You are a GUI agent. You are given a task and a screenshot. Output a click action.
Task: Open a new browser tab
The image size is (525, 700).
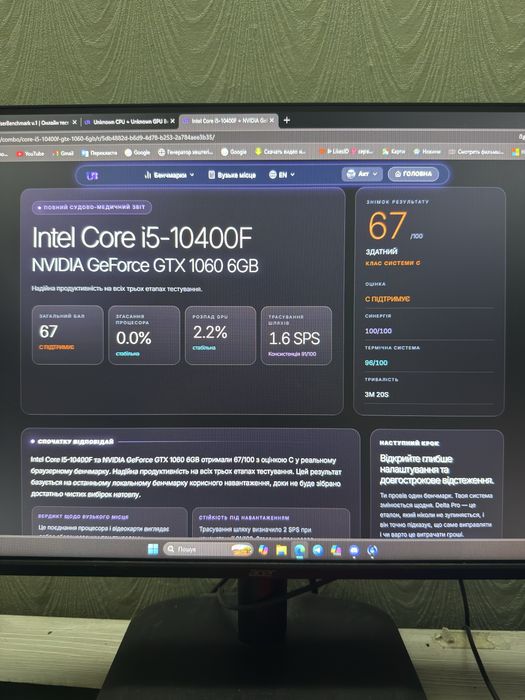[287, 120]
